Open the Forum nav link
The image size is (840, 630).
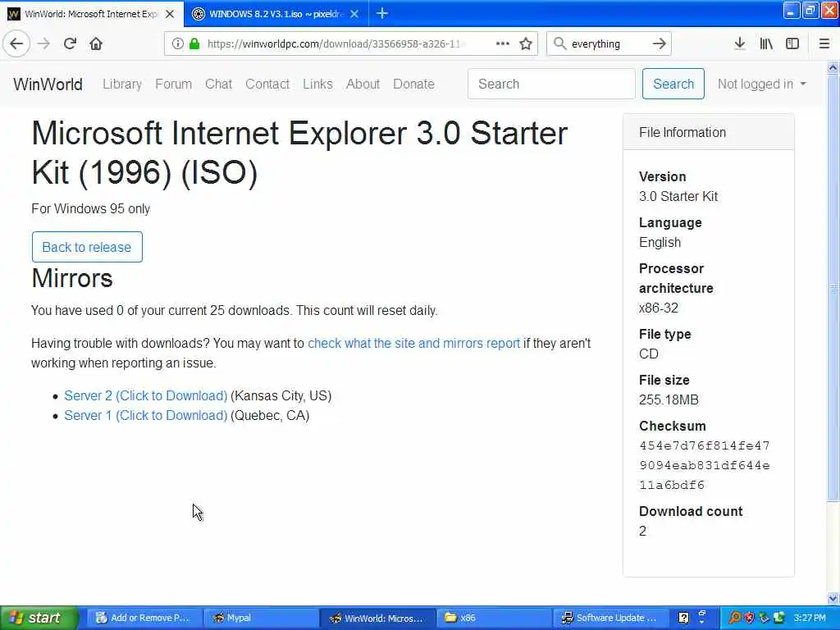click(x=174, y=84)
